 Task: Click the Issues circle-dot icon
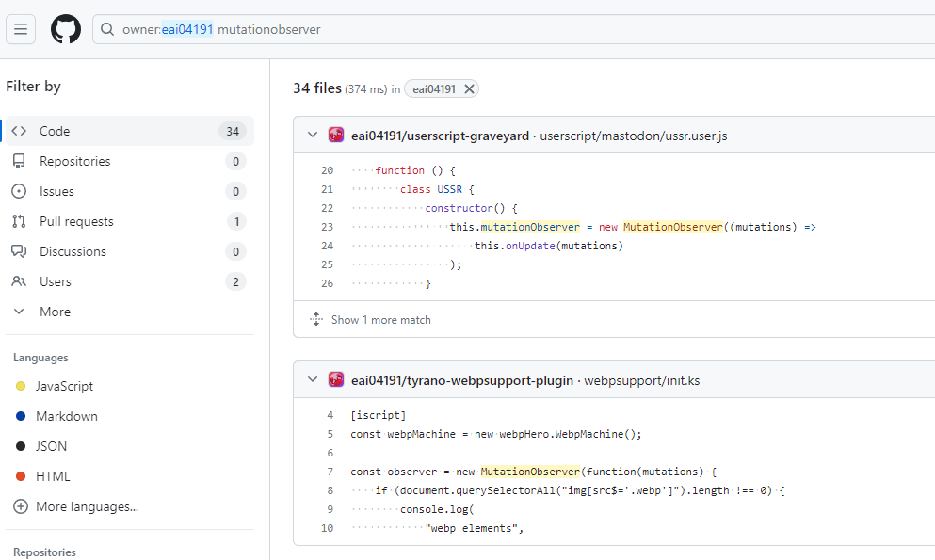coord(19,191)
